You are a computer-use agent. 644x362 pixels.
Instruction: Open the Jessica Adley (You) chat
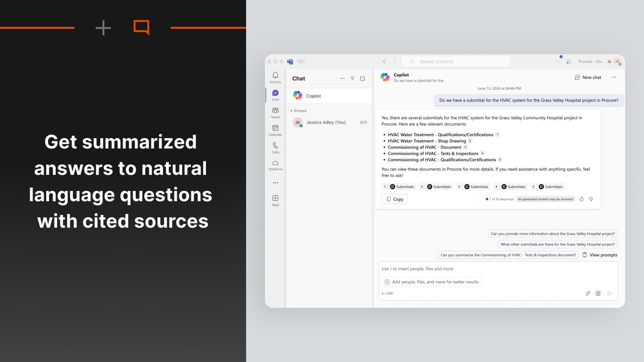tap(329, 122)
